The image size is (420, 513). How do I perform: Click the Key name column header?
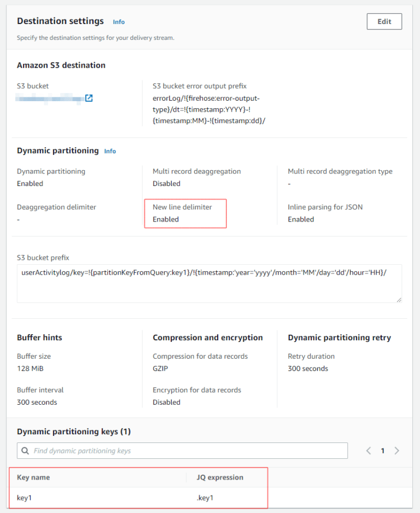point(33,477)
